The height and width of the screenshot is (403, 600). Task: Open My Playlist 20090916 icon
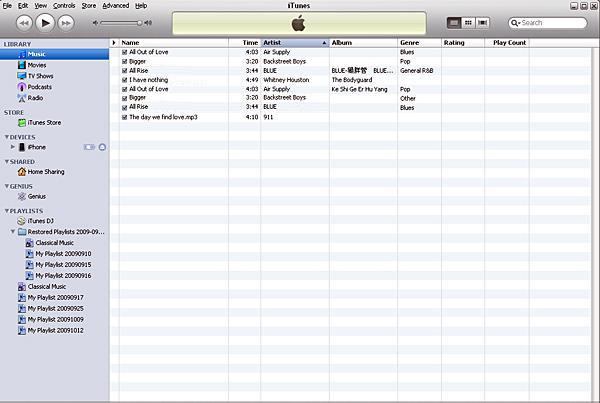coord(29,276)
